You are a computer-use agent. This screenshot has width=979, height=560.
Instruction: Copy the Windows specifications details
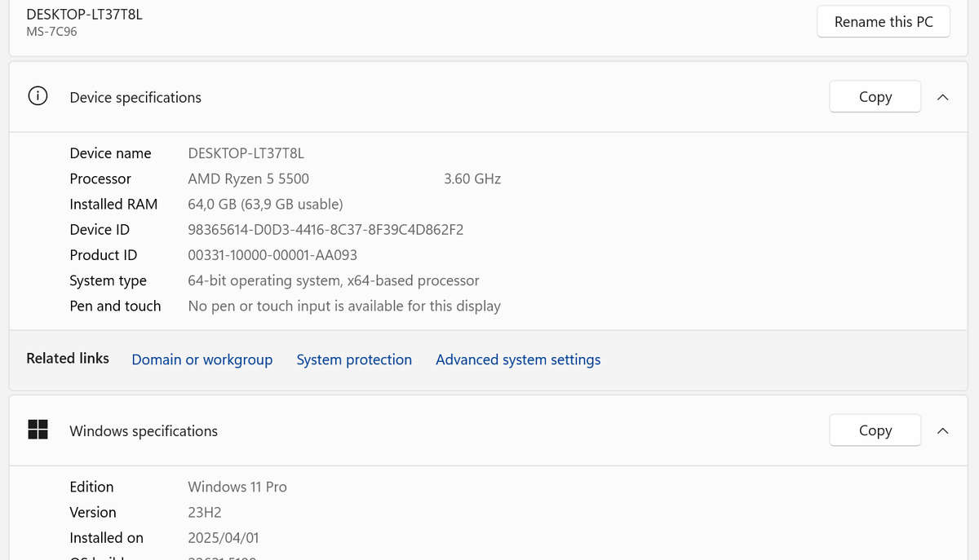tap(875, 430)
